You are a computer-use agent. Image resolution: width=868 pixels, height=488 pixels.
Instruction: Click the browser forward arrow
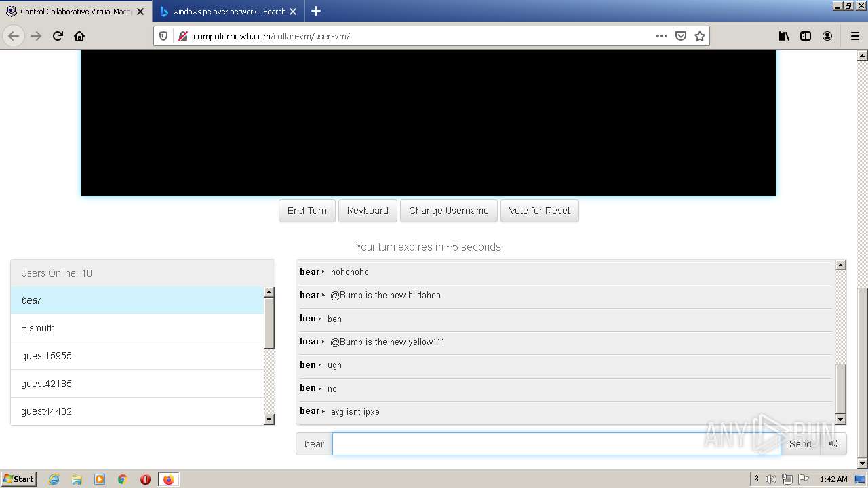[x=36, y=36]
